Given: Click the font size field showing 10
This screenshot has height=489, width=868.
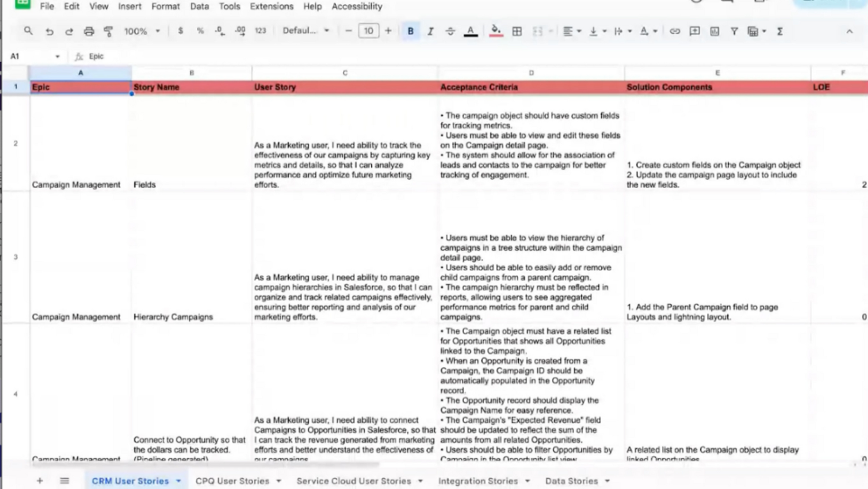Looking at the screenshot, I should pyautogui.click(x=368, y=31).
